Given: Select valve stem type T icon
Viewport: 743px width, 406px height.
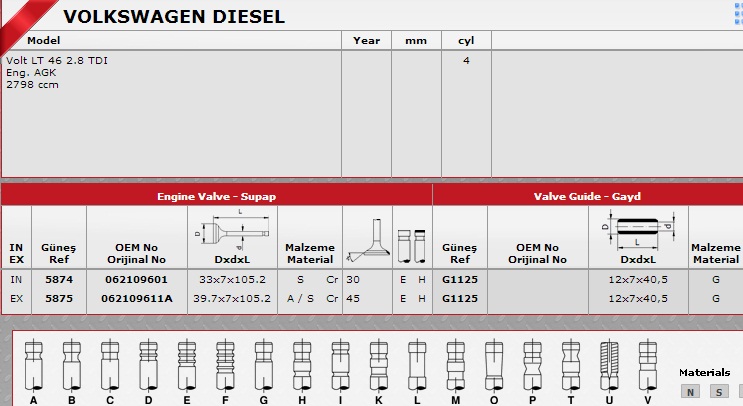Looking at the screenshot, I should tap(571, 365).
